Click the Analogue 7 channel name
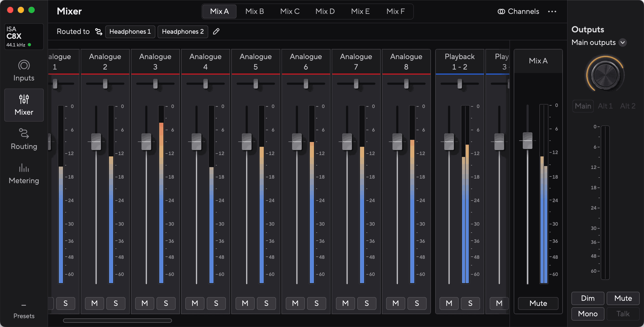The width and height of the screenshot is (644, 327). 356,61
